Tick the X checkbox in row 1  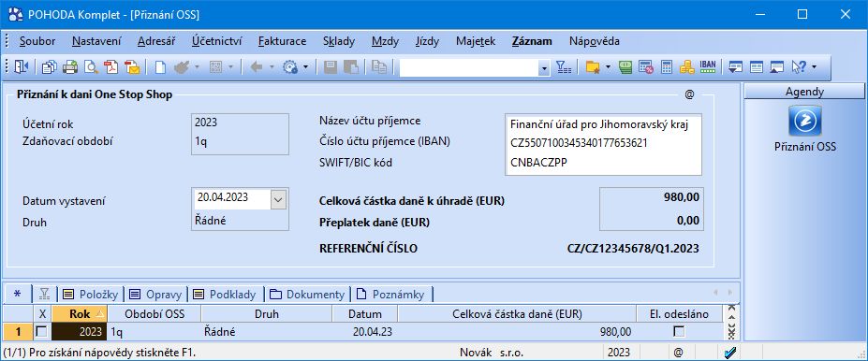click(x=41, y=331)
